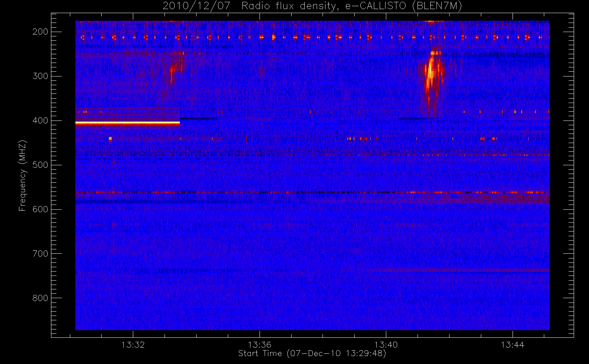589x364 pixels.
Task: Click the 300 frequency tick label
Action: point(40,76)
